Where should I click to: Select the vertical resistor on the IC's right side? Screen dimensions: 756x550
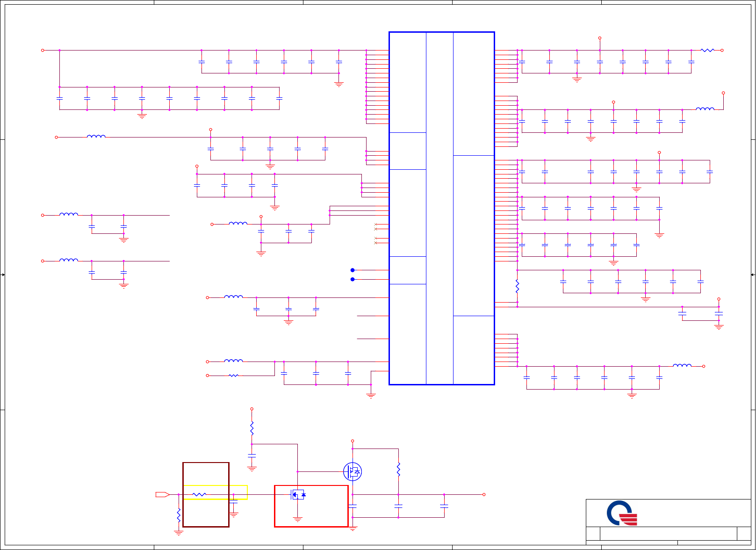pyautogui.click(x=517, y=286)
